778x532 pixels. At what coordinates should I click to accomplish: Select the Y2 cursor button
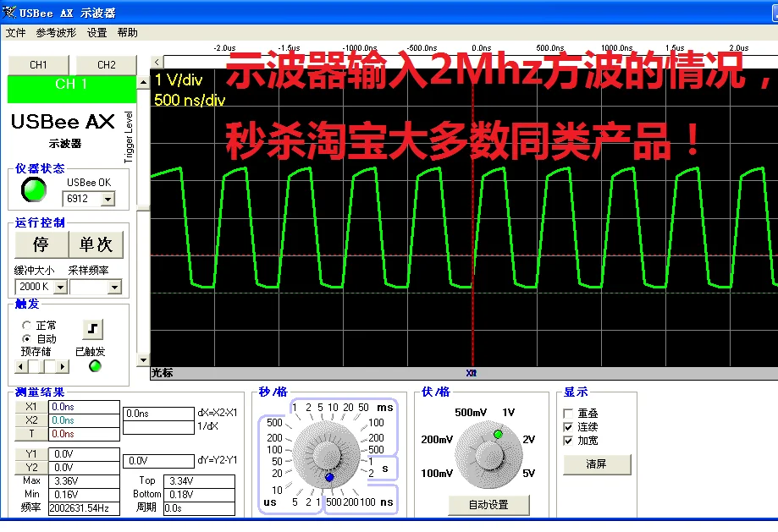(x=31, y=467)
